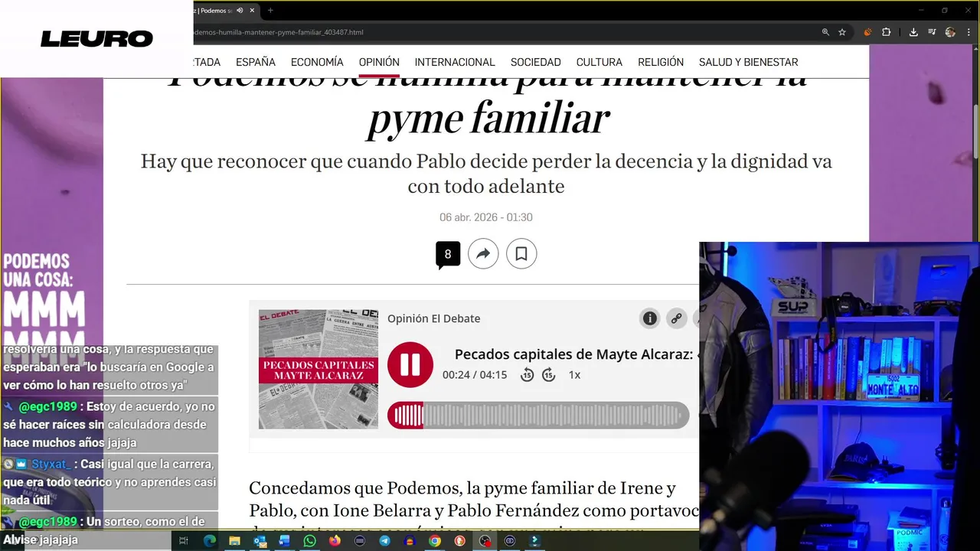
Task: Open the ECONOMÍA section
Action: [317, 62]
